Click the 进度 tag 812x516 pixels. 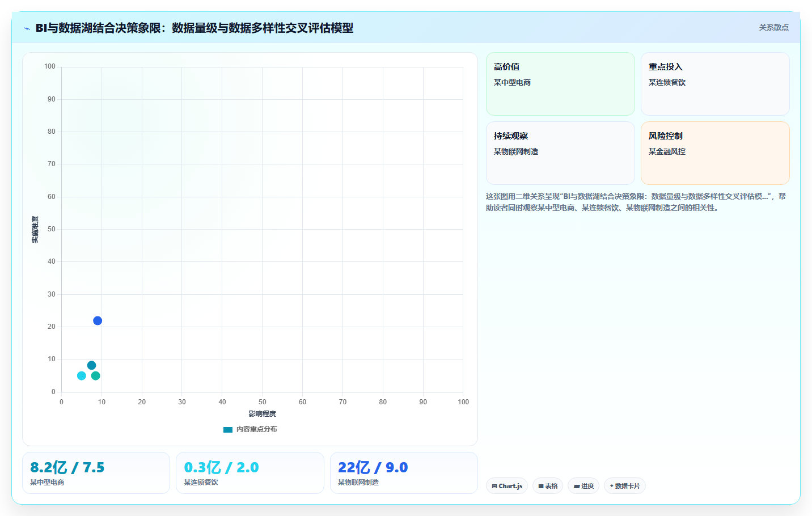(583, 486)
